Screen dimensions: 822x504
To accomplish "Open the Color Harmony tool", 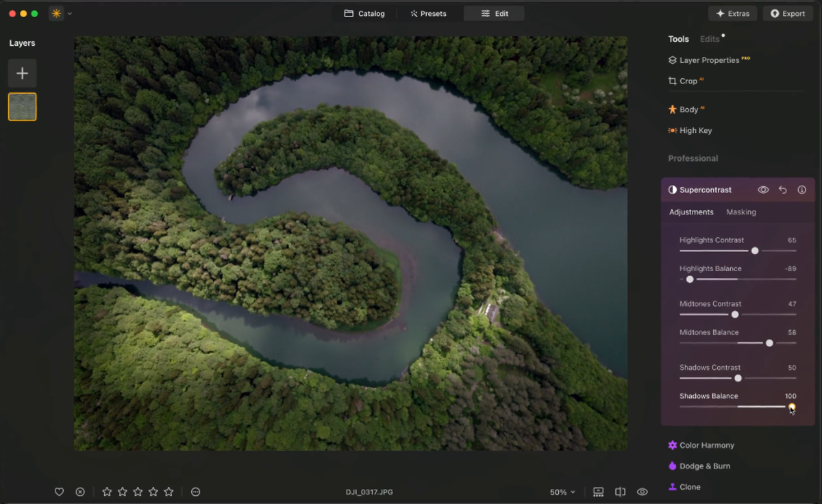I will 706,445.
